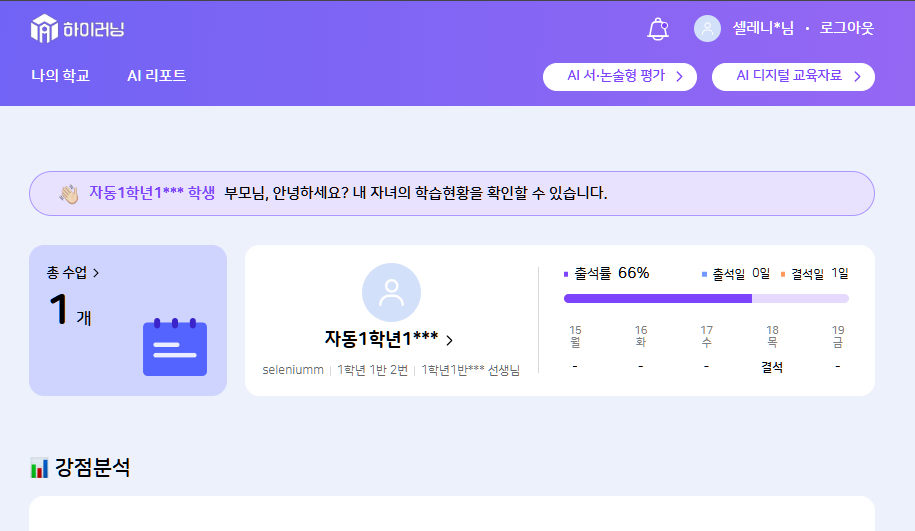
Task: Click the waving hand emoji icon
Action: (x=68, y=193)
